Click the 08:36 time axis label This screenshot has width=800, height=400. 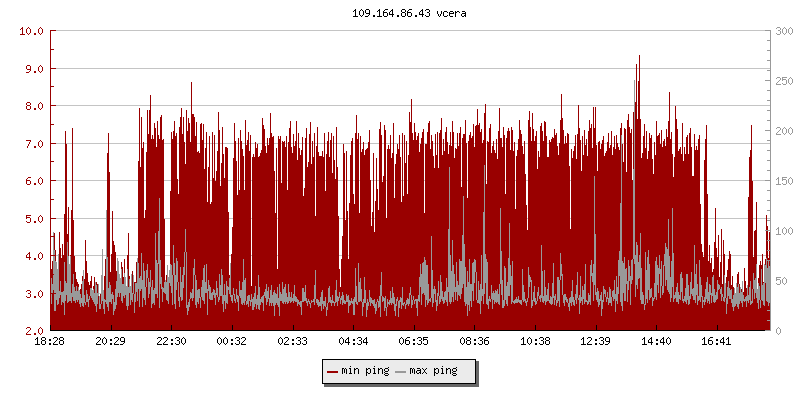click(474, 342)
